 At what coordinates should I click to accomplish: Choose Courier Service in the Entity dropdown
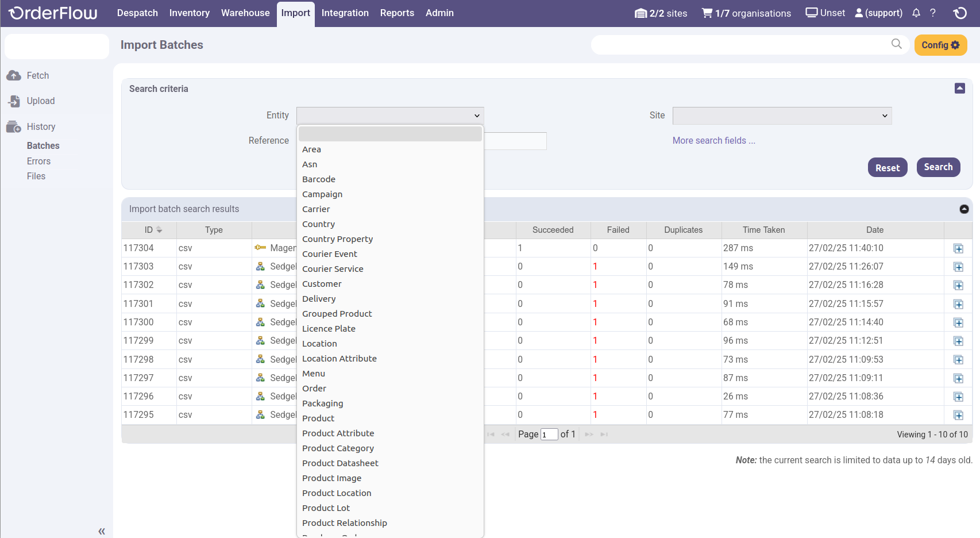333,269
